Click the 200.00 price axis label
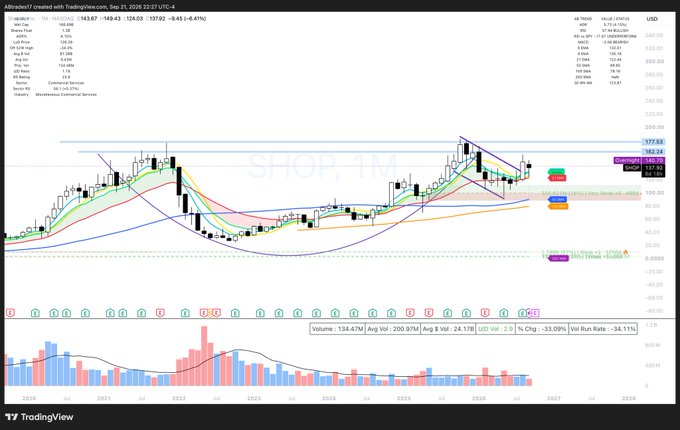The image size is (680, 430). pos(654,127)
